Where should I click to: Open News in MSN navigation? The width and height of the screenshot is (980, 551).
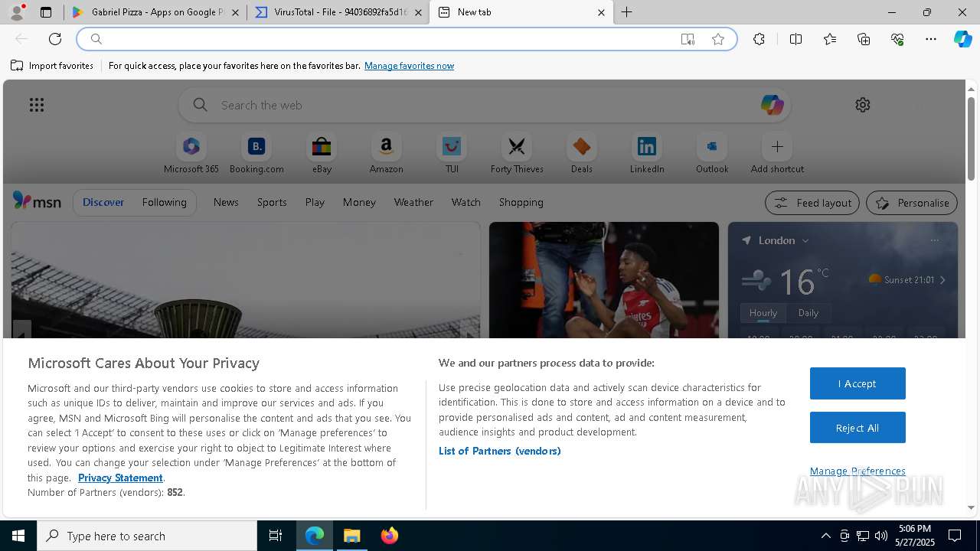(x=226, y=202)
